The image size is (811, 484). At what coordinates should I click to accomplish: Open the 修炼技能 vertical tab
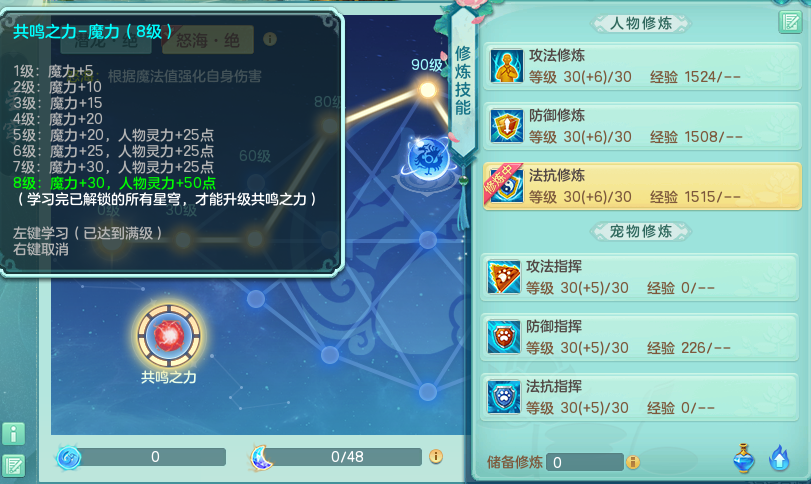coord(463,80)
